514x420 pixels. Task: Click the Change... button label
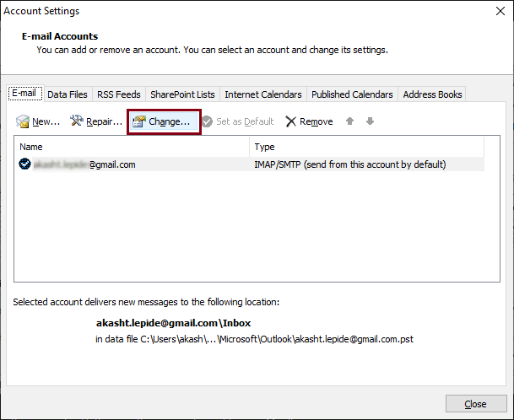coord(169,121)
